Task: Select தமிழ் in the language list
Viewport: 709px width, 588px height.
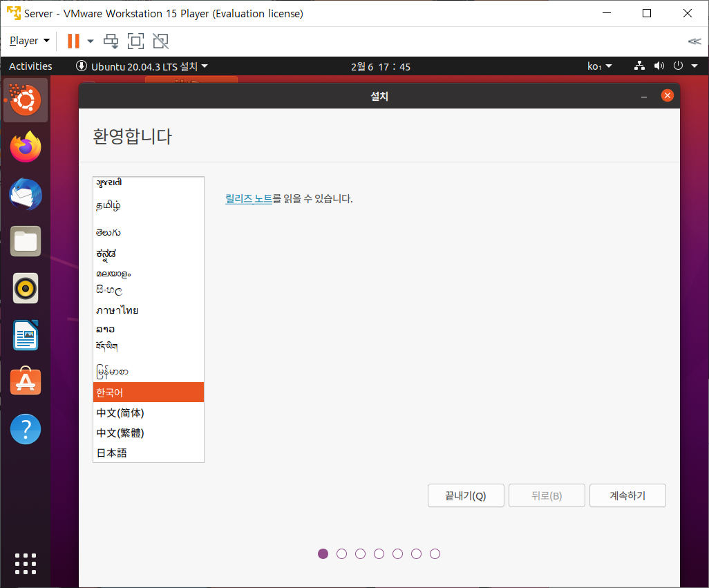Action: pos(149,206)
